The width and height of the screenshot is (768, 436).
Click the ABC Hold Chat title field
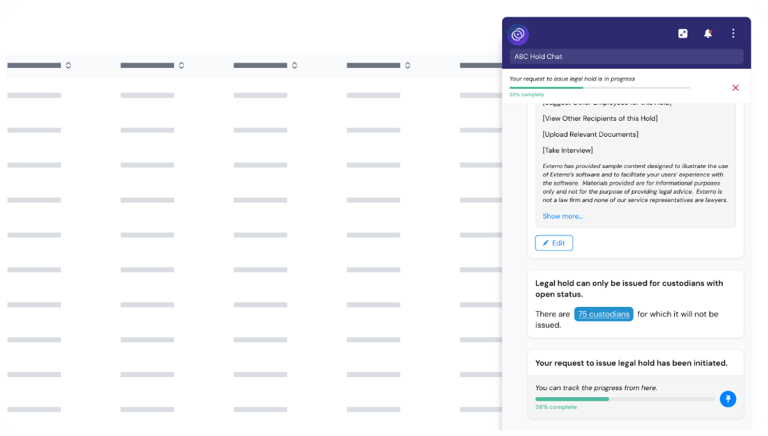pyautogui.click(x=627, y=57)
